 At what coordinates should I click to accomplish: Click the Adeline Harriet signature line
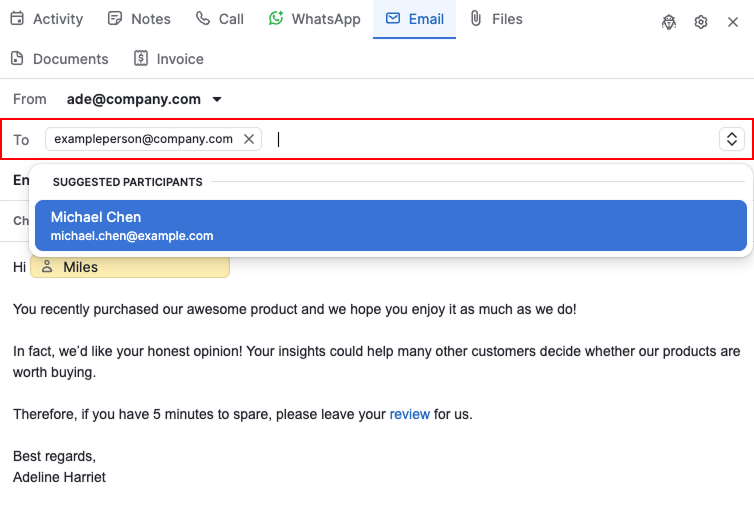pyautogui.click(x=59, y=477)
